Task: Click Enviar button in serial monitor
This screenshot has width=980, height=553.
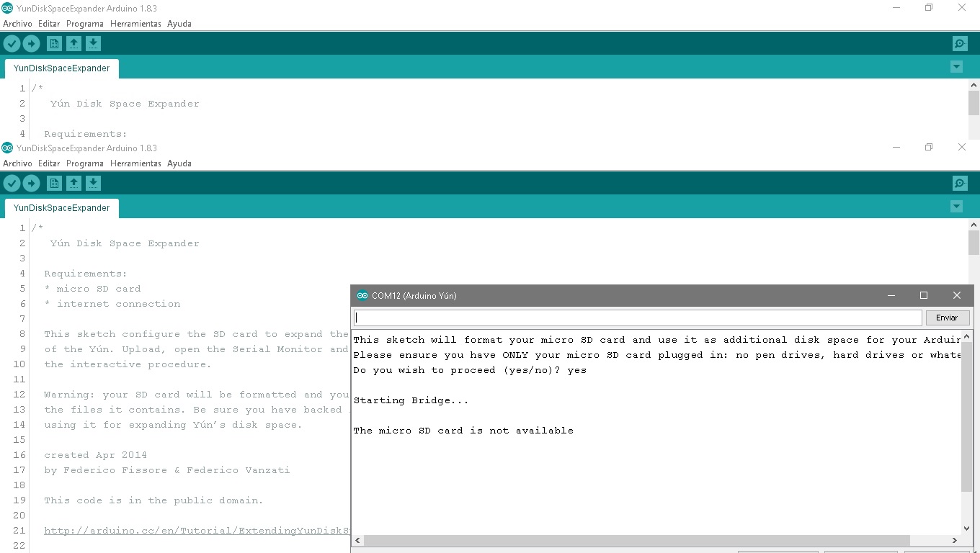Action: (947, 318)
